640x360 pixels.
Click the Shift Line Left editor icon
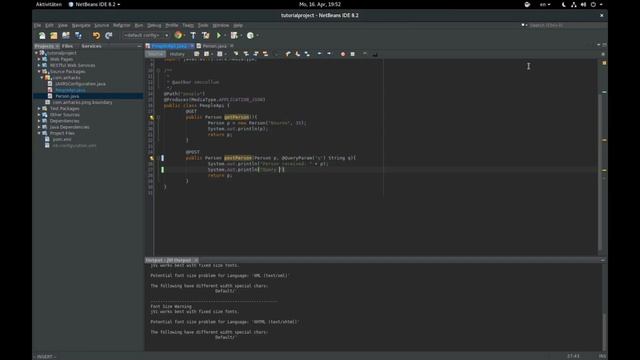click(x=320, y=54)
